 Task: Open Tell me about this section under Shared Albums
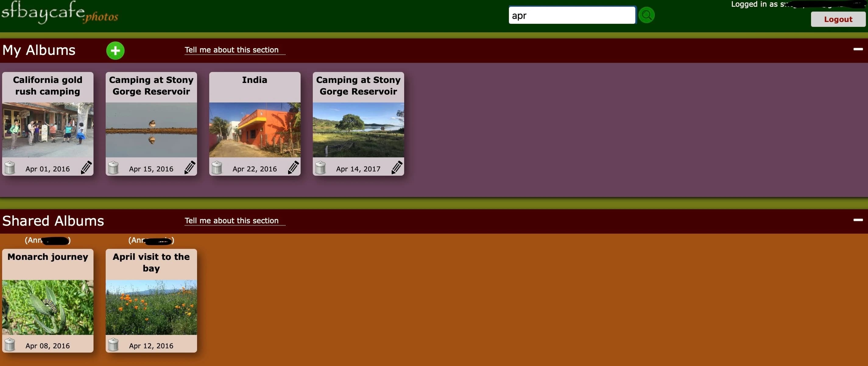click(235, 221)
